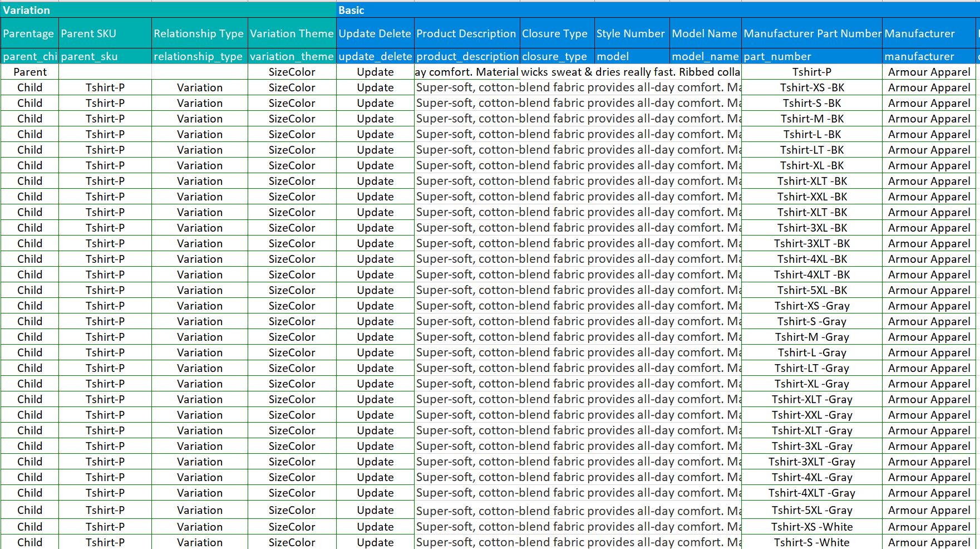This screenshot has width=980, height=549.
Task: Click the Parent SKU column header
Action: (105, 33)
